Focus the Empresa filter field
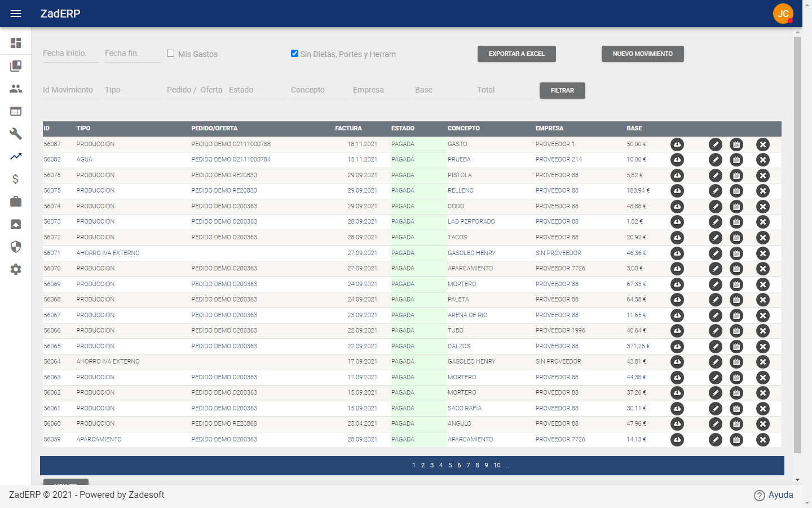The width and height of the screenshot is (812, 508). (381, 90)
